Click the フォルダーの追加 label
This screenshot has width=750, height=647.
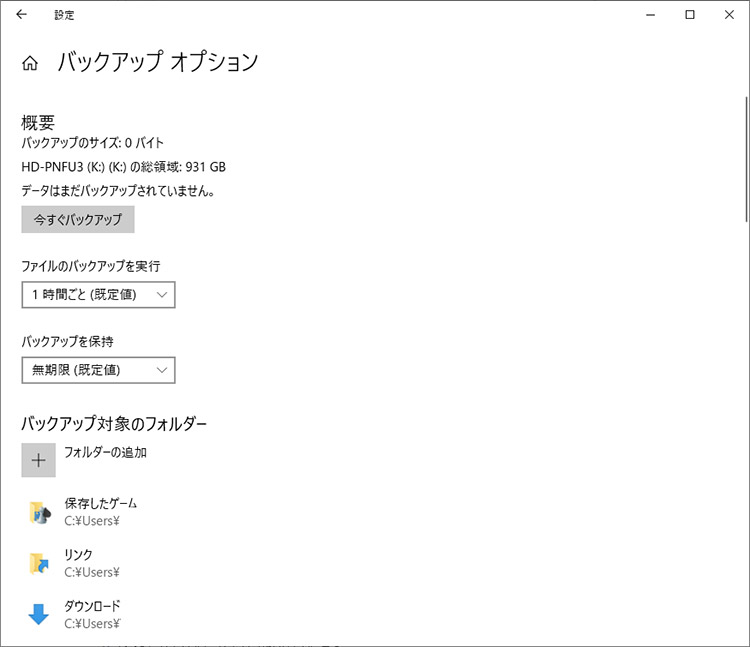click(x=105, y=452)
